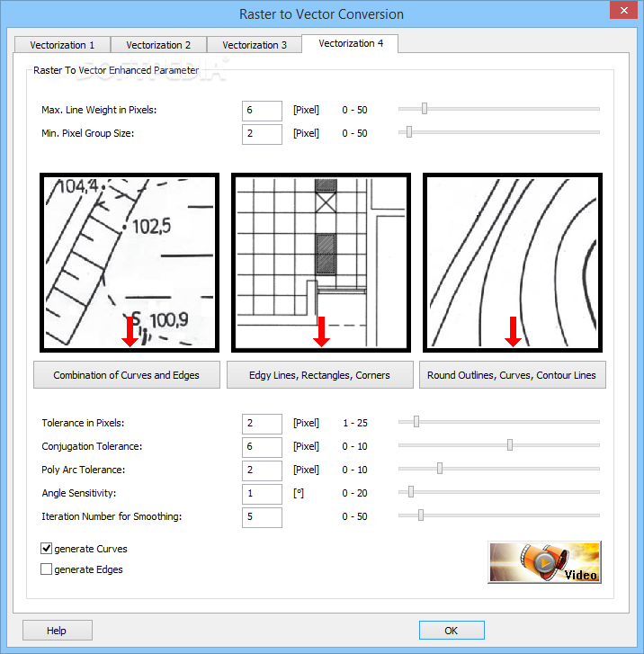Focus the Angle Sensitivity input field
644x654 pixels.
coord(262,493)
